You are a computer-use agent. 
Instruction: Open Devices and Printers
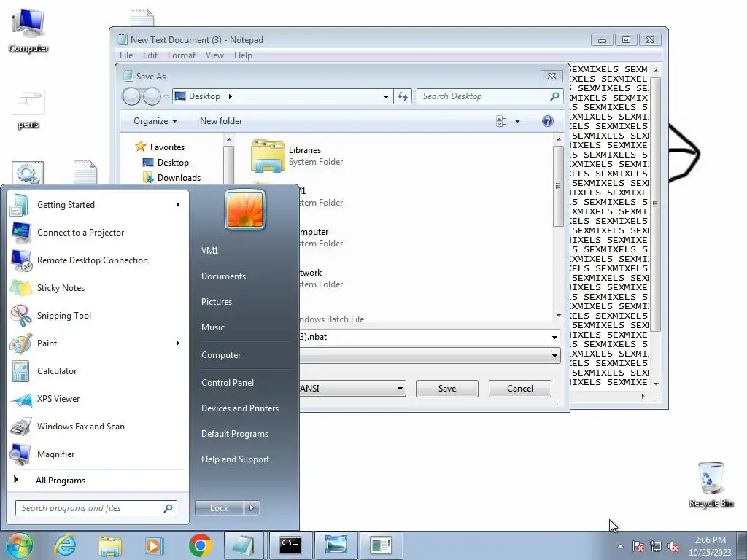click(x=239, y=408)
